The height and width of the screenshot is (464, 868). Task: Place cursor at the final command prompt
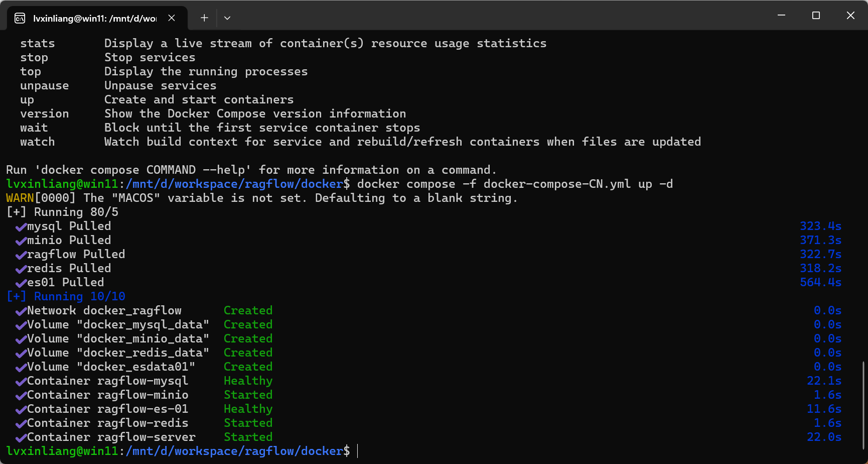pos(357,451)
